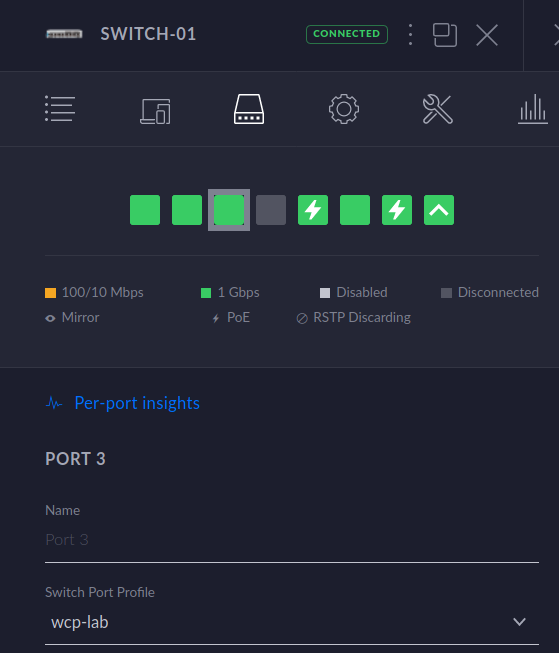This screenshot has width=559, height=653.
Task: Select the switch ports tab icon
Action: (x=249, y=109)
